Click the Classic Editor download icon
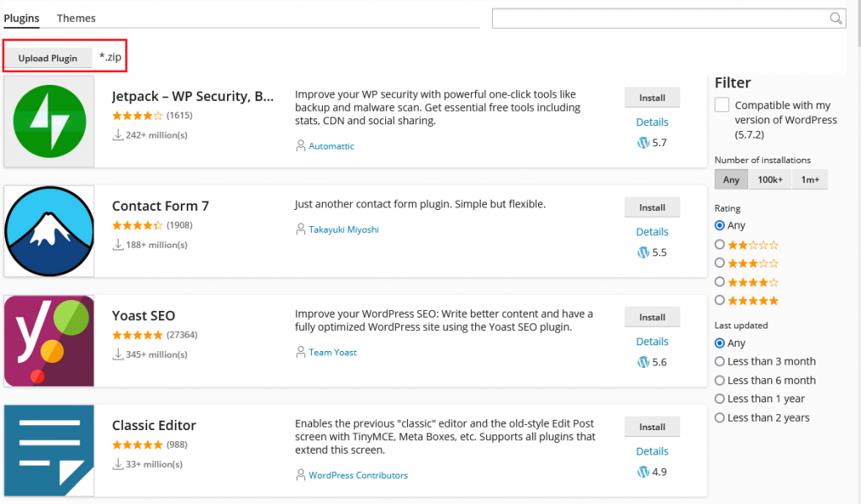Screen dimensions: 861x504 118,464
